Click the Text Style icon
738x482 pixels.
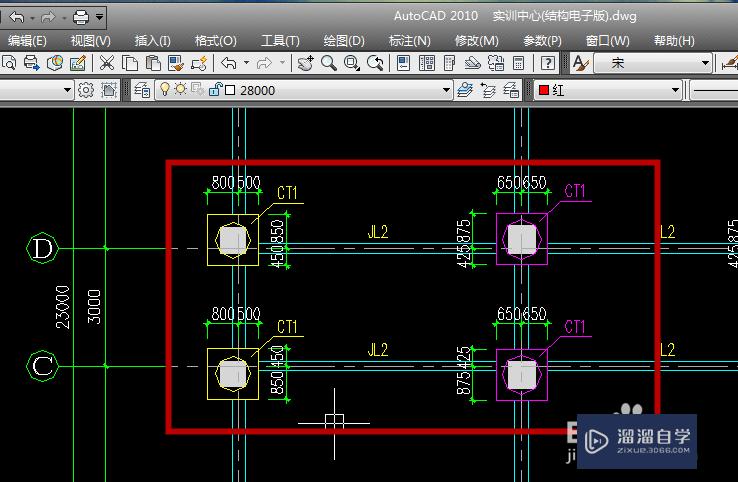580,63
